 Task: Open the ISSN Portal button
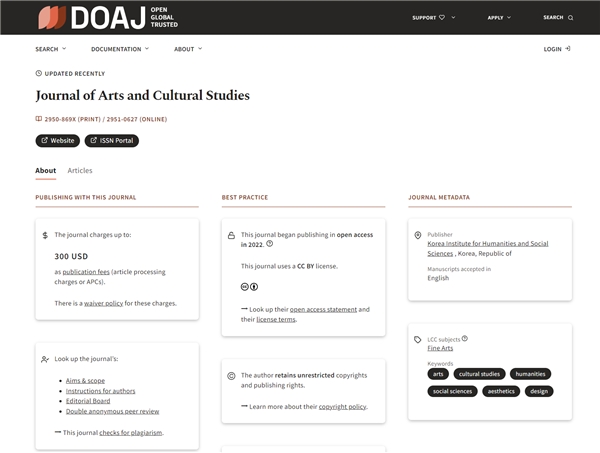coord(112,141)
